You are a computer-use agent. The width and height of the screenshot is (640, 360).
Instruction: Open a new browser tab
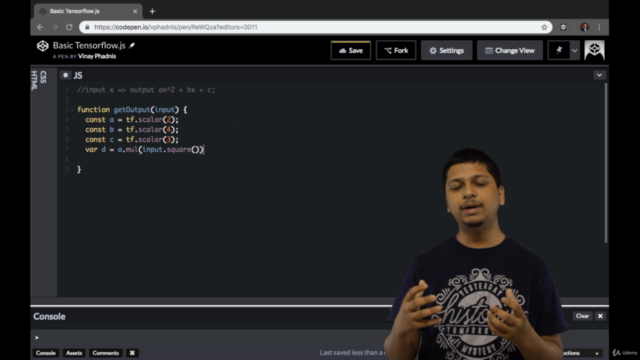152,11
